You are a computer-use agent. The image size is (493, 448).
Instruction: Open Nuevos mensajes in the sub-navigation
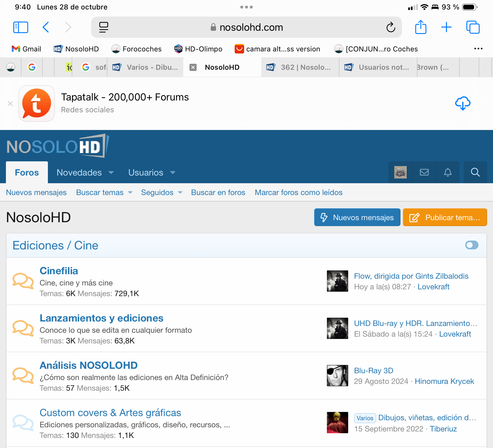click(36, 192)
